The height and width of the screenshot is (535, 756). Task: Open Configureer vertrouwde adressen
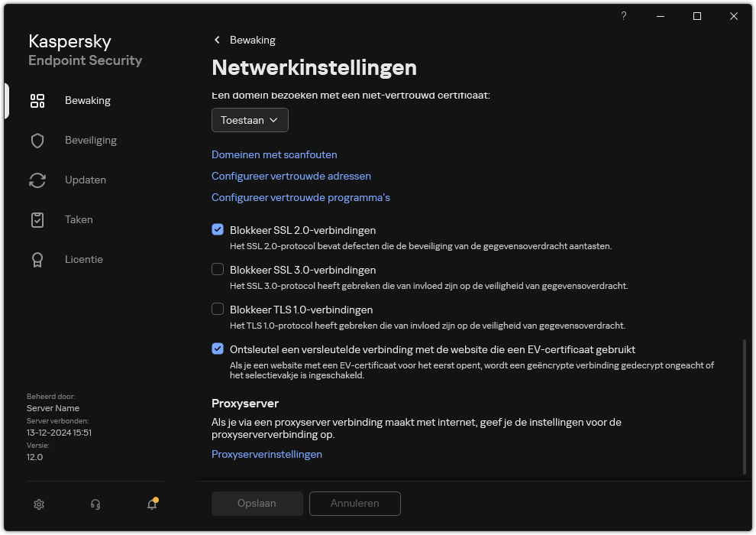click(291, 176)
